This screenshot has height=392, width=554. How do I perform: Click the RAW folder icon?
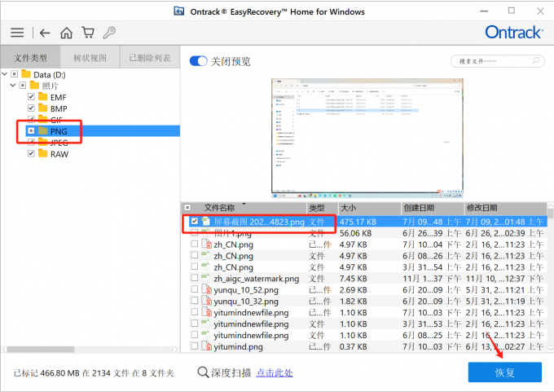(42, 153)
